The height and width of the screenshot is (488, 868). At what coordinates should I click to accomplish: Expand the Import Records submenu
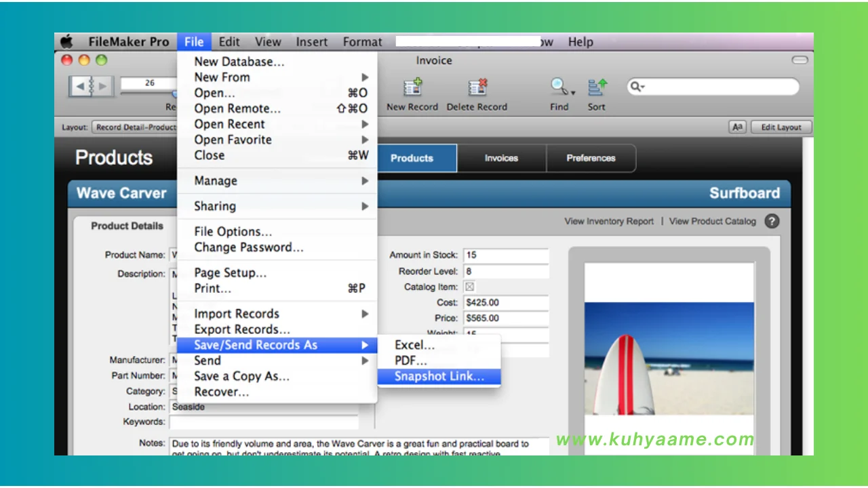365,314
